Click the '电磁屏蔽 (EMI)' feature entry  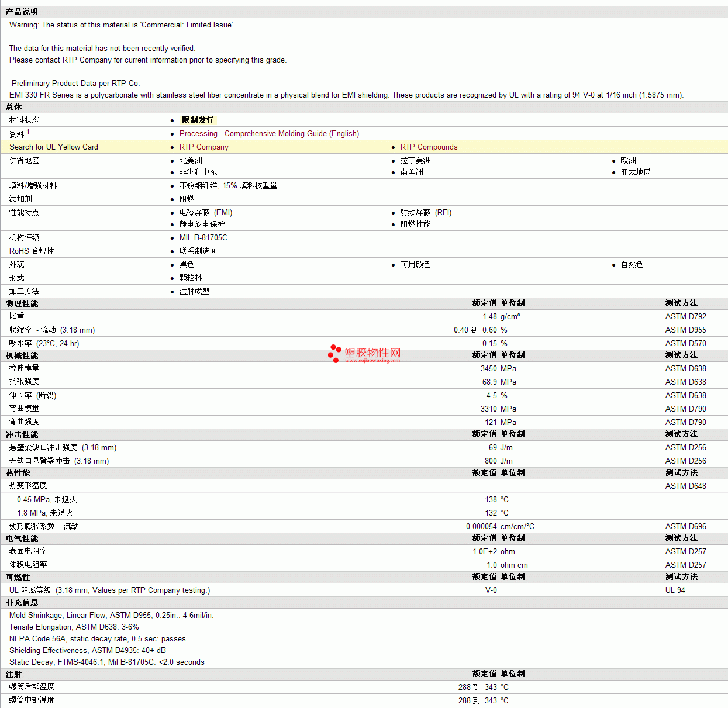tap(206, 212)
